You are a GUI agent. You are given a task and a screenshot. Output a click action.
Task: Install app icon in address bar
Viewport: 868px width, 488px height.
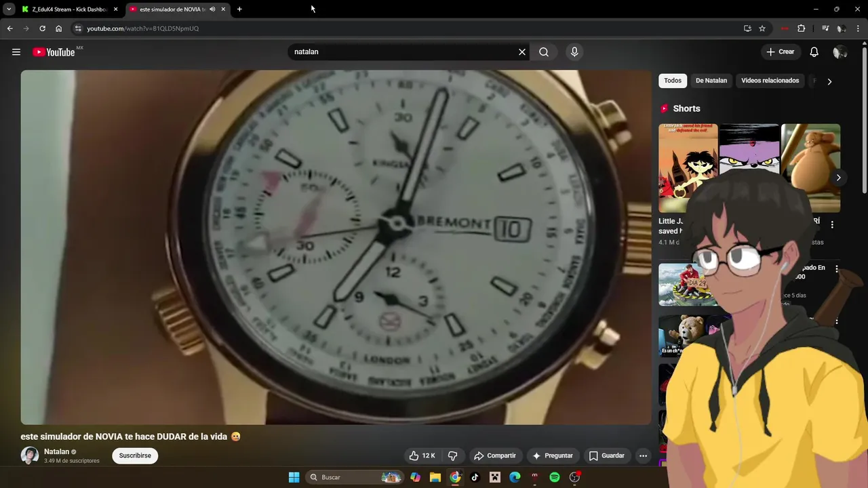click(747, 28)
